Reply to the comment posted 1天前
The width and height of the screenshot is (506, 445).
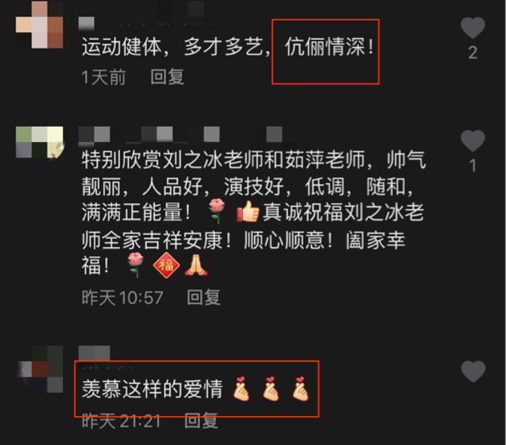(x=167, y=77)
